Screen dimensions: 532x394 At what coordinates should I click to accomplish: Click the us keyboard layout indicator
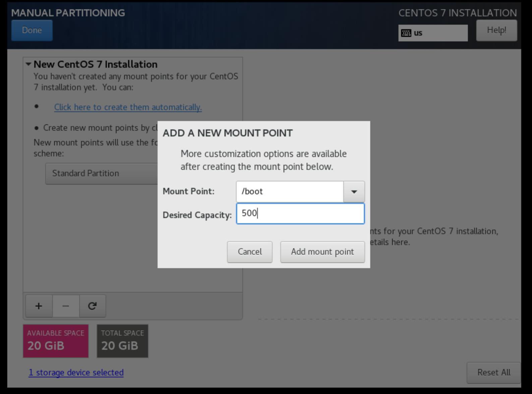tap(433, 33)
